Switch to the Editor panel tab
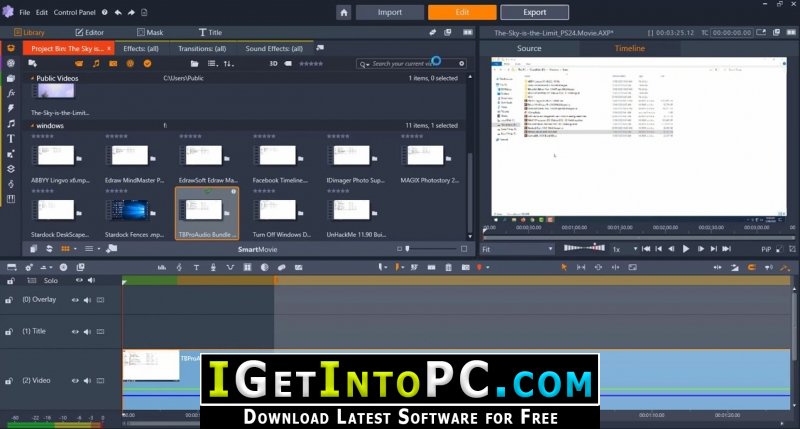This screenshot has height=429, width=800. coord(90,32)
